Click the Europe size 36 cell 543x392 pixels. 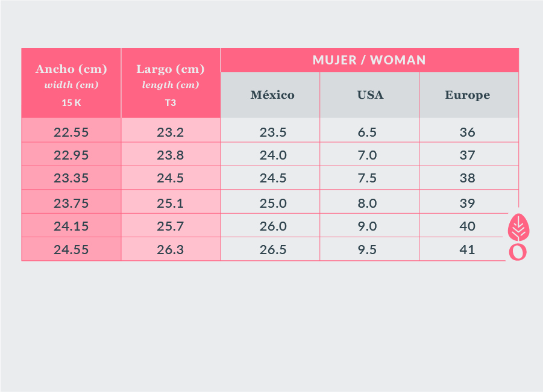(468, 132)
